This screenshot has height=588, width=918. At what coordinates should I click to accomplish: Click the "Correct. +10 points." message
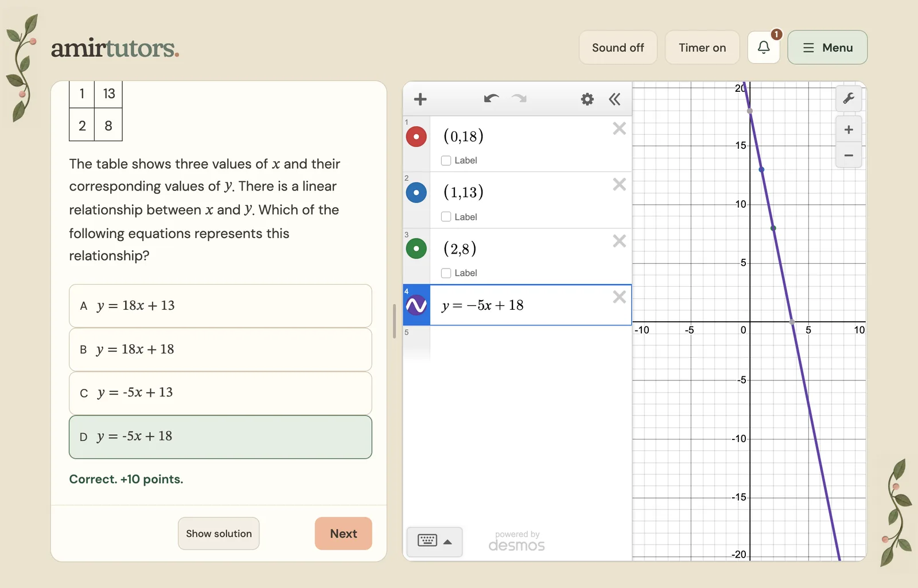pos(126,480)
